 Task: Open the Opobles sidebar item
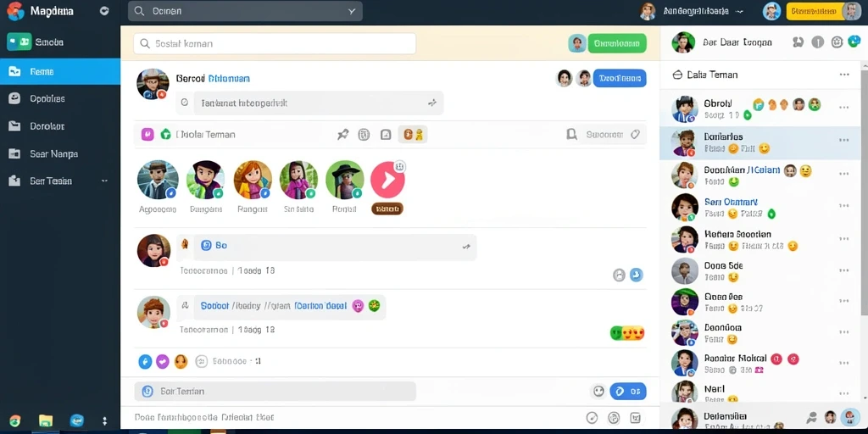pos(60,98)
